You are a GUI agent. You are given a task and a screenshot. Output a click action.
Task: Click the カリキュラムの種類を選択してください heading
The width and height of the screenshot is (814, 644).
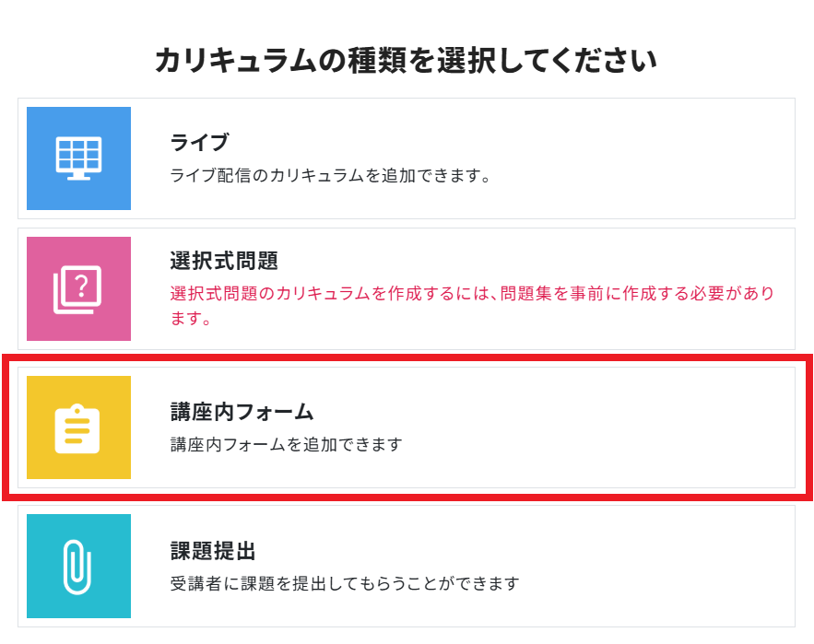[x=406, y=61]
